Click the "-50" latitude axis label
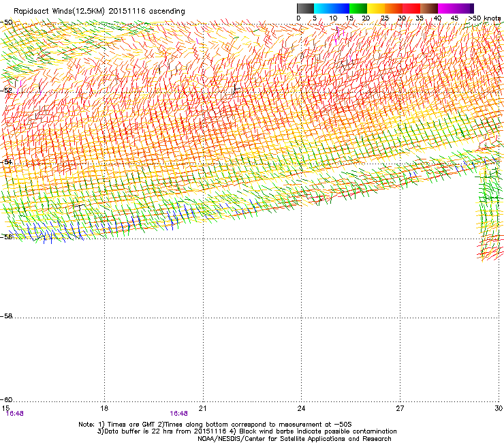The image size is (504, 443). (6, 22)
